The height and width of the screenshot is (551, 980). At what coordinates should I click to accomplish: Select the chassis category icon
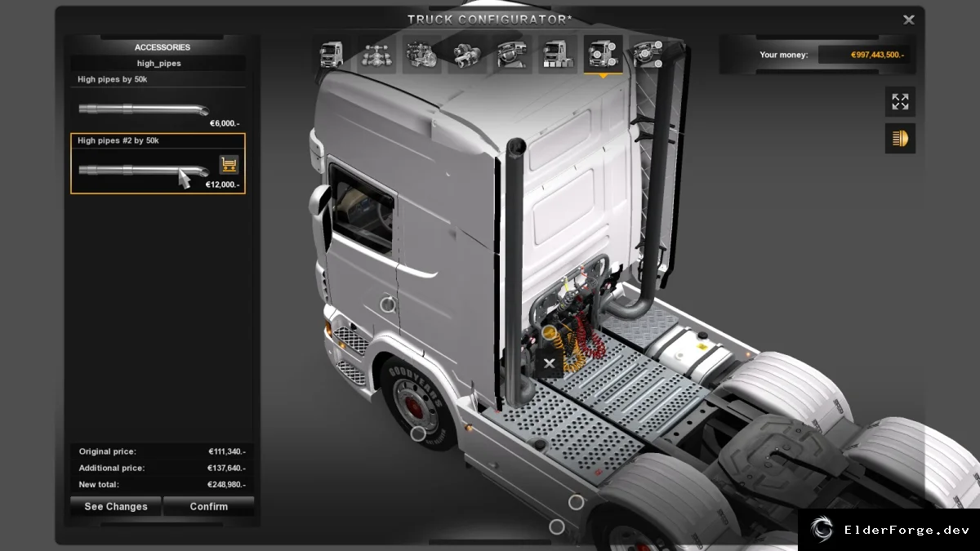376,55
